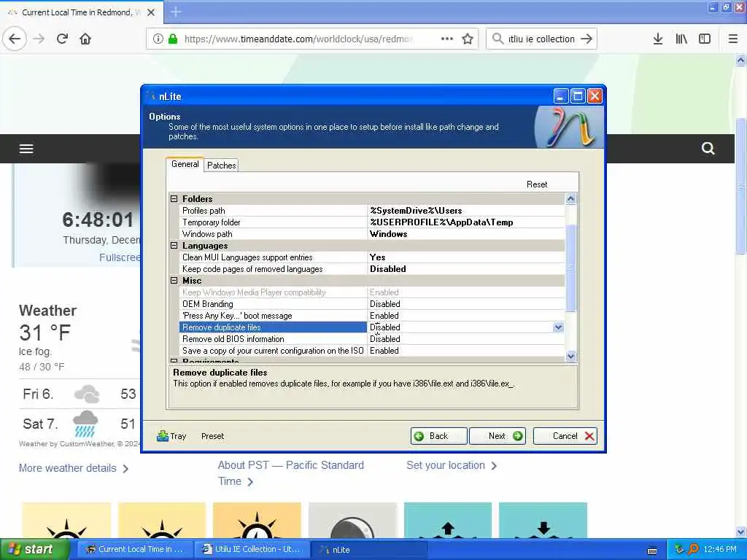
Task: Go Back in the nLite wizard
Action: pos(438,436)
